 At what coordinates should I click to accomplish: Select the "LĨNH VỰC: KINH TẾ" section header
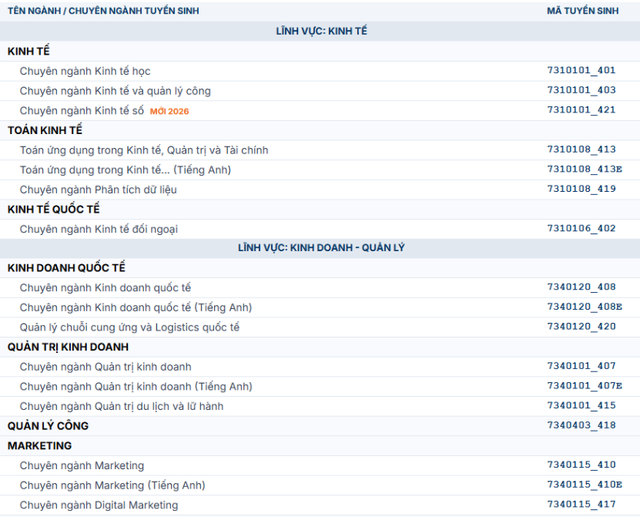(x=321, y=31)
